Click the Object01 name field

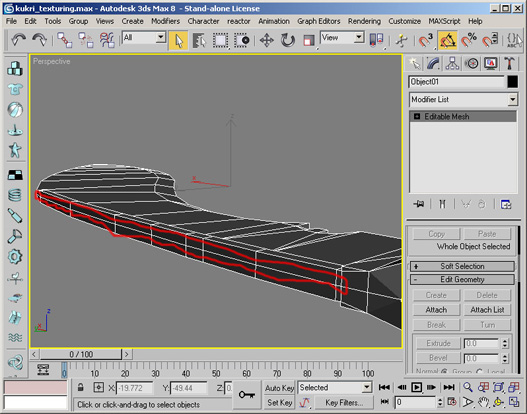point(457,82)
